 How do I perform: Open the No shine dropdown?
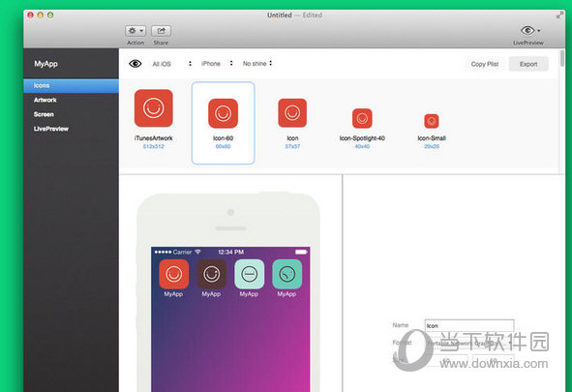point(257,64)
